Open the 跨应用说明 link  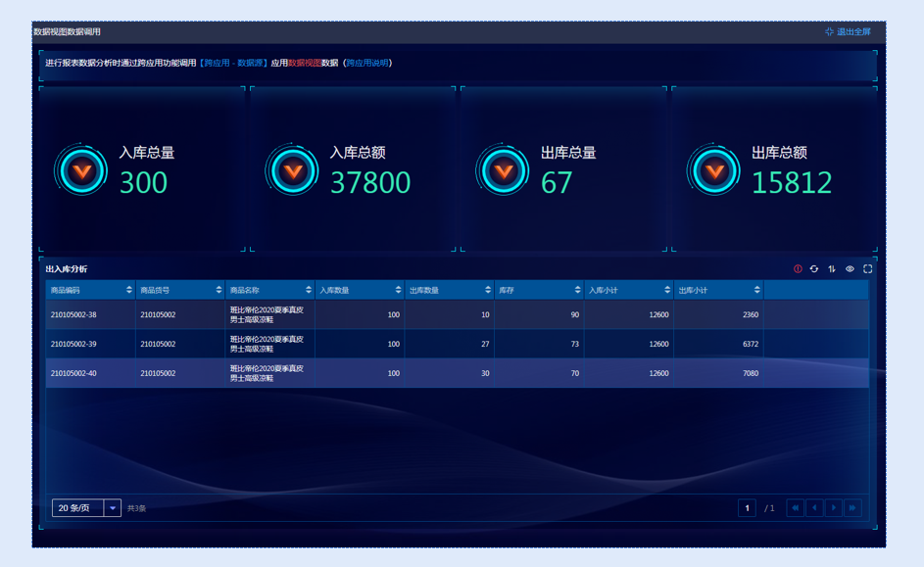coord(367,63)
